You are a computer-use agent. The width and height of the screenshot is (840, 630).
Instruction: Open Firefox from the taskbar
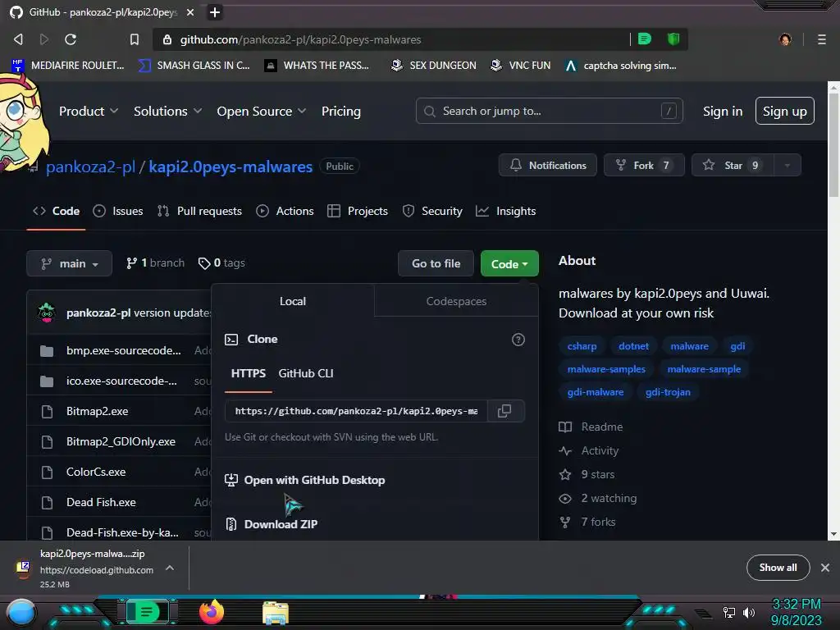[211, 612]
